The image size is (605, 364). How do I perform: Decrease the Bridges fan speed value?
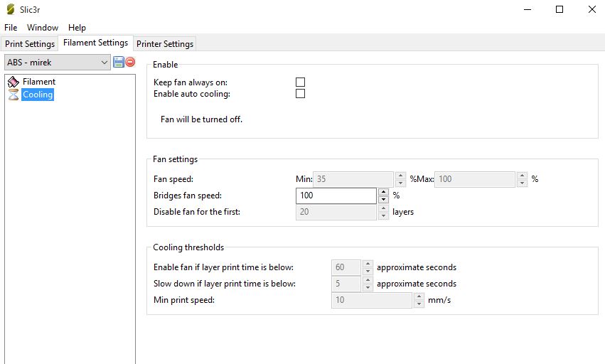384,200
